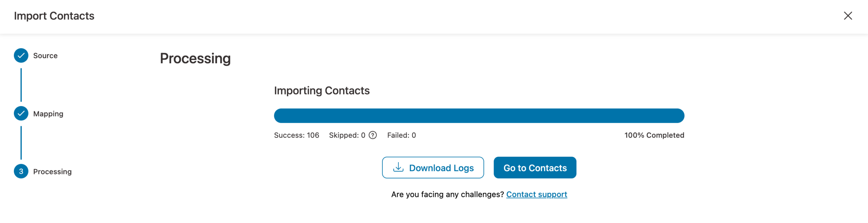Image resolution: width=868 pixels, height=223 pixels.
Task: Click the Failed: 0 counter text
Action: (x=401, y=135)
